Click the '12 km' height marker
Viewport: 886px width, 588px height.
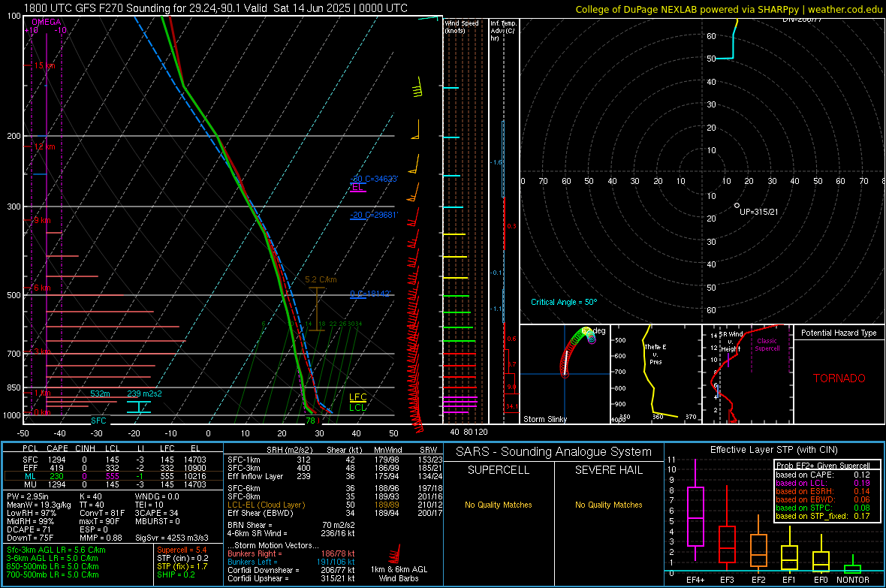[44, 146]
